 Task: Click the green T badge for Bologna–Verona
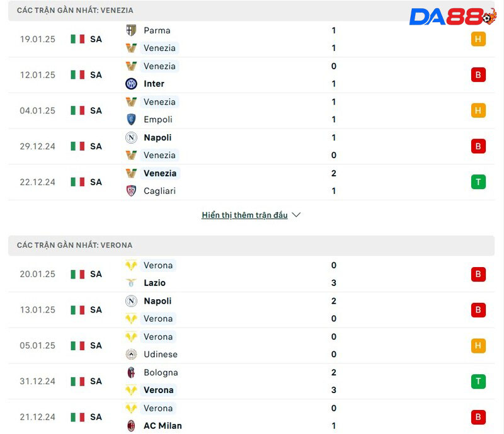pos(478,381)
